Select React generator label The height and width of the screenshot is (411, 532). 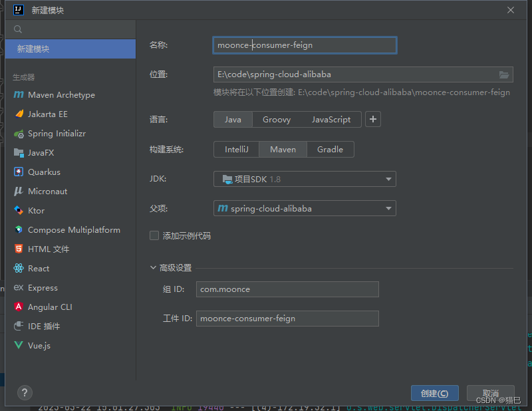(39, 269)
